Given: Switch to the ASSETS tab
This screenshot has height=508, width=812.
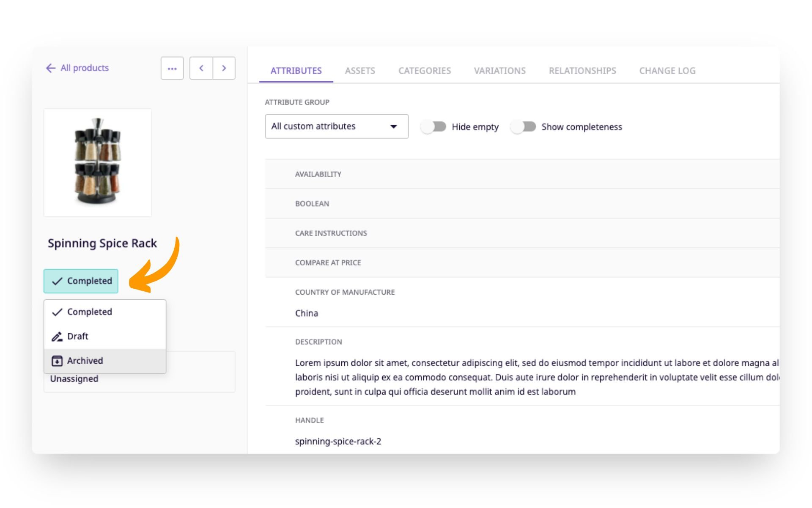Looking at the screenshot, I should click(x=360, y=71).
